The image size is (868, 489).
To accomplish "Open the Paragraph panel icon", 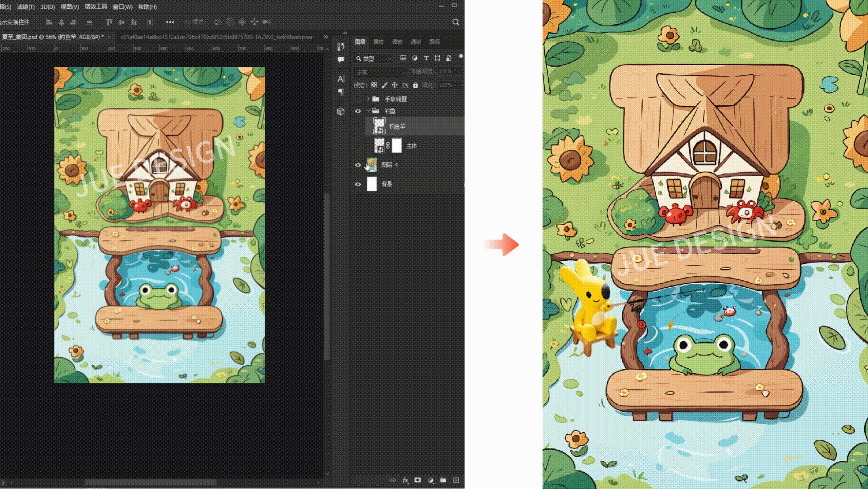I will (341, 92).
